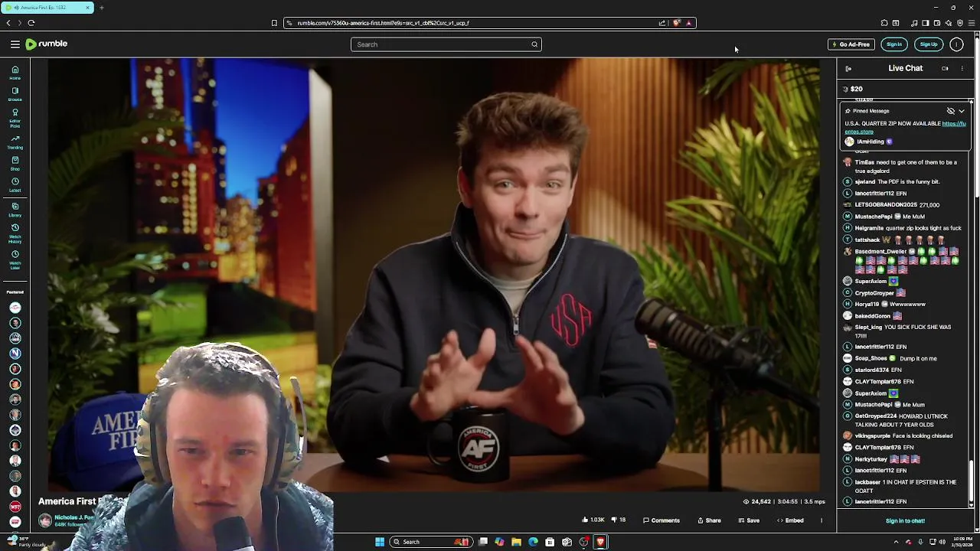This screenshot has height=551, width=980.
Task: Click Nicholas J. Fuentes channel avatar
Action: [x=45, y=520]
